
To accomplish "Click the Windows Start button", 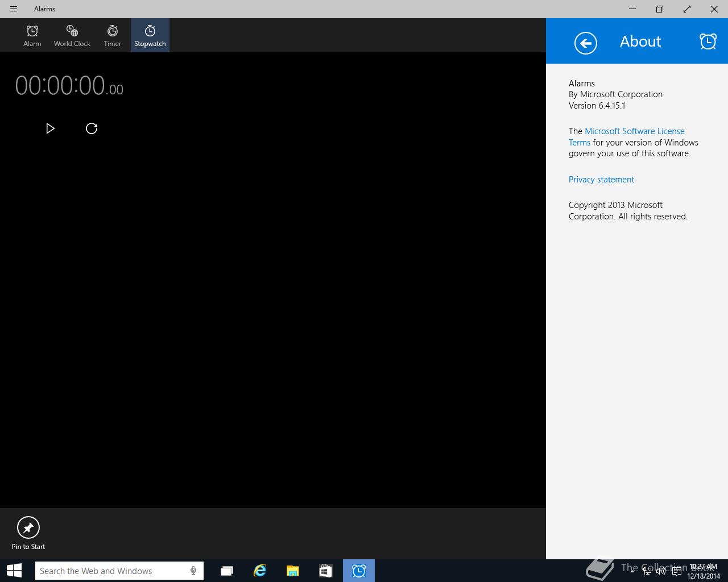I will click(x=14, y=571).
